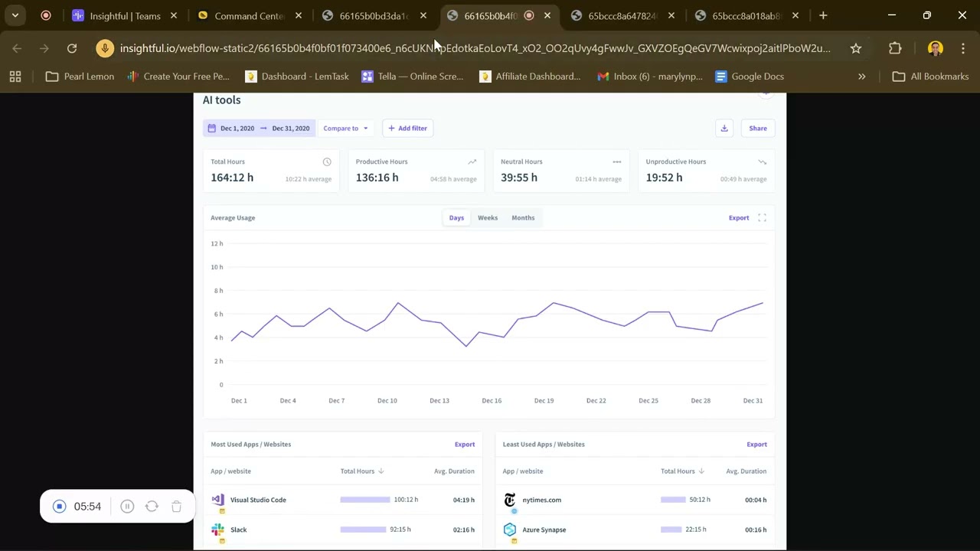Switch to the 65bccc8a018ab tab
The width and height of the screenshot is (980, 551).
tap(746, 15)
